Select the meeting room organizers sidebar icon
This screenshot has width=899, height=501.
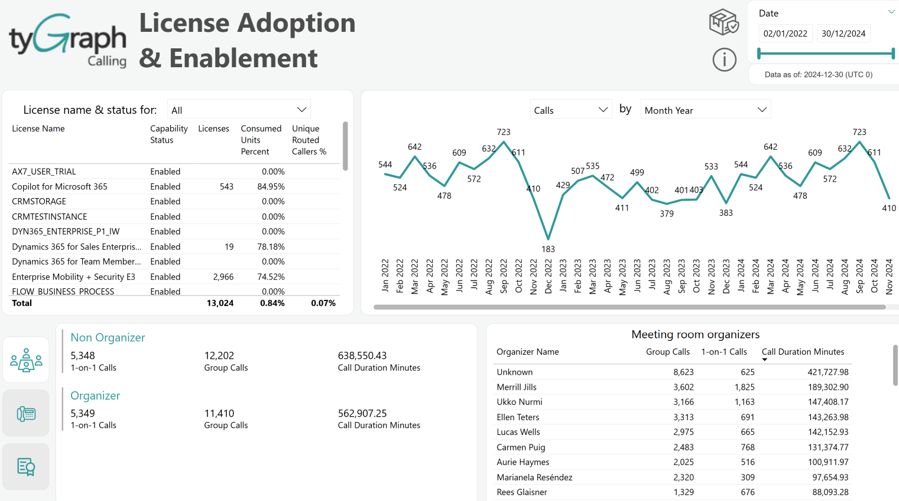26,360
